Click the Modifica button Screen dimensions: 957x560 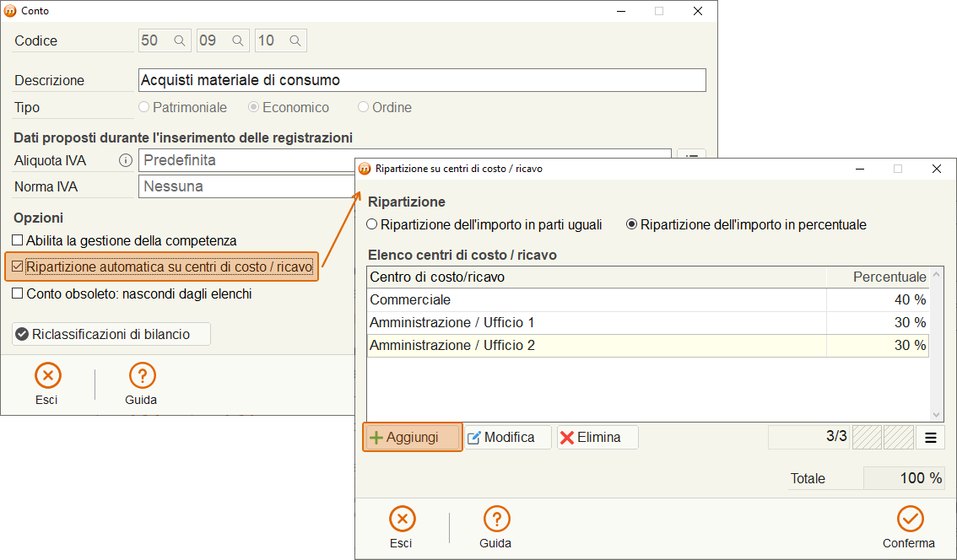(x=508, y=438)
